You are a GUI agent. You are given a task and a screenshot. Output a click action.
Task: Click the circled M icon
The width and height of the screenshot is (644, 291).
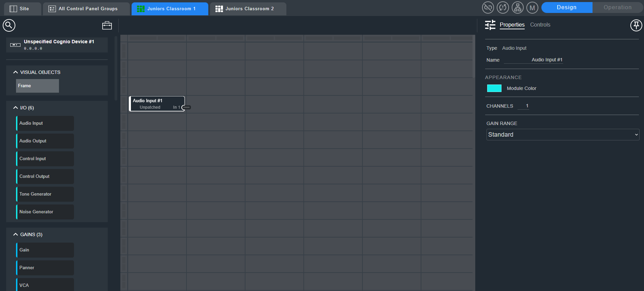(x=532, y=7)
